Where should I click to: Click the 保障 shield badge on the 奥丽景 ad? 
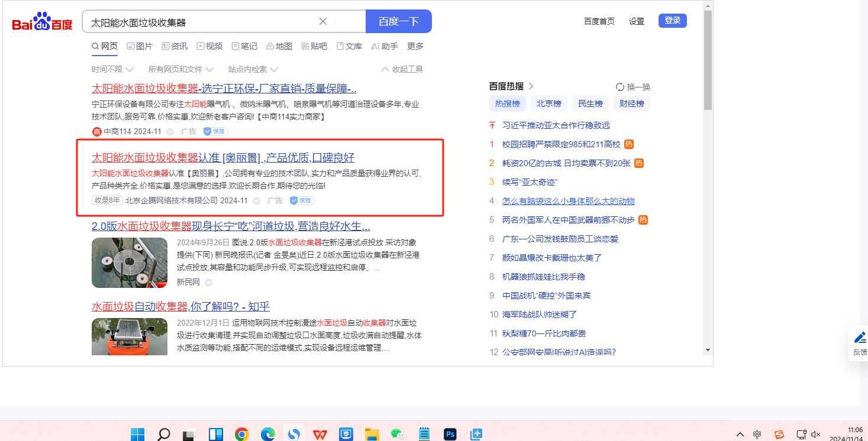tap(302, 201)
